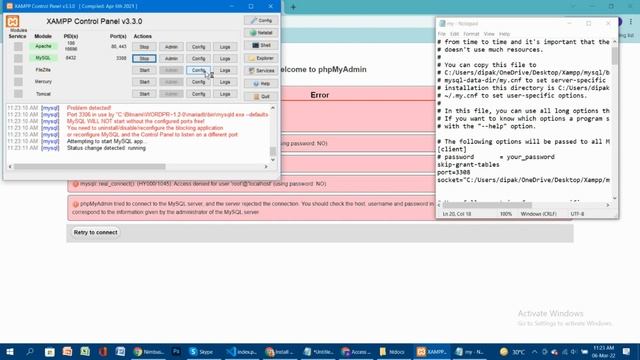Viewport: 640px width, 360px height.
Task: Show hidden system tray icons chevron
Action: pyautogui.click(x=534, y=351)
